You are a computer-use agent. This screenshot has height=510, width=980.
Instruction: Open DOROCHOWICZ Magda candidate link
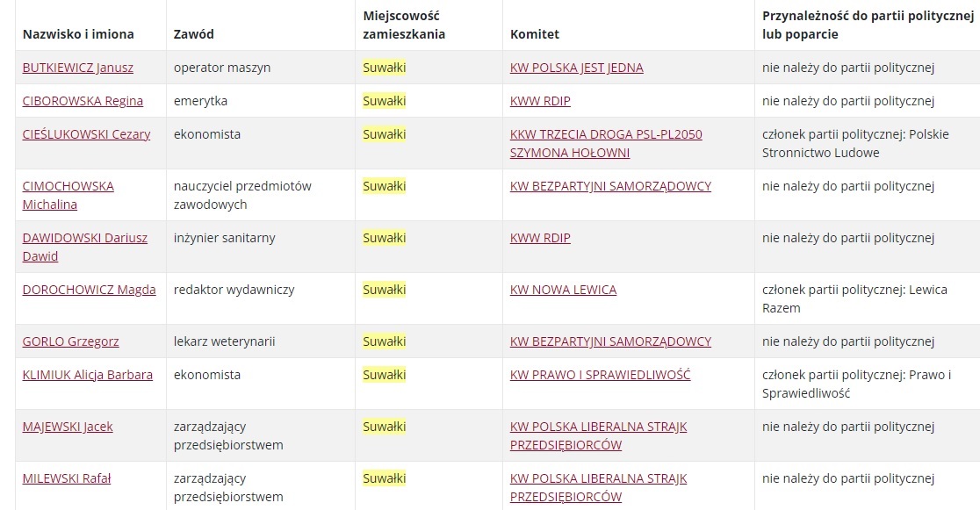coord(89,290)
